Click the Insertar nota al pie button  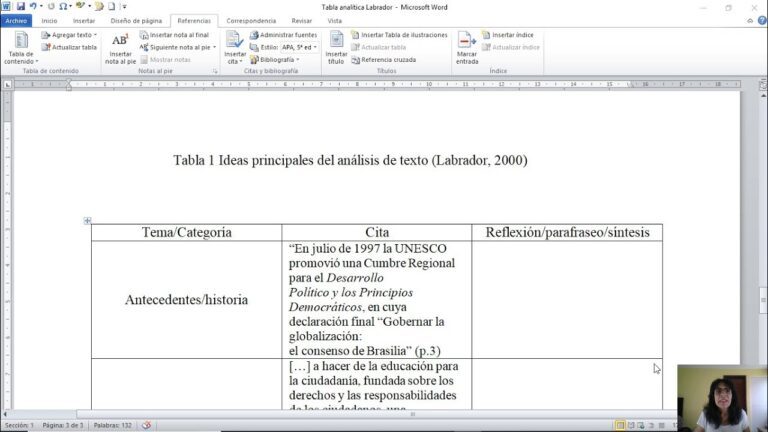120,48
